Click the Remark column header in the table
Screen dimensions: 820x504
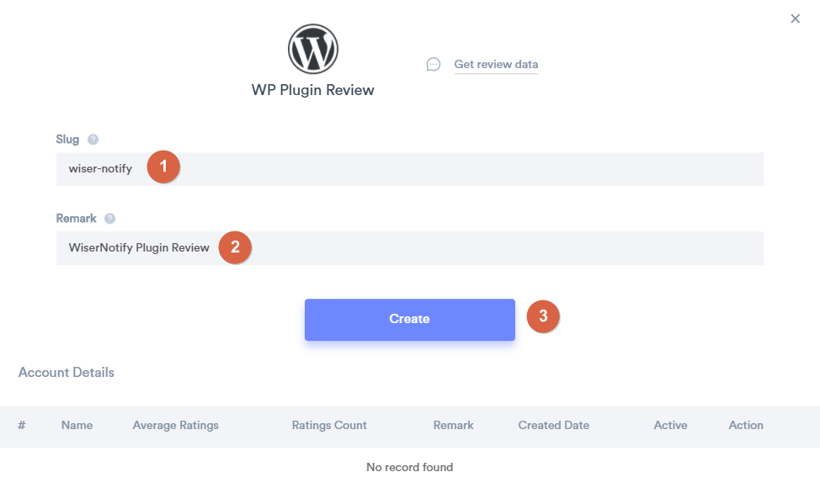click(454, 425)
